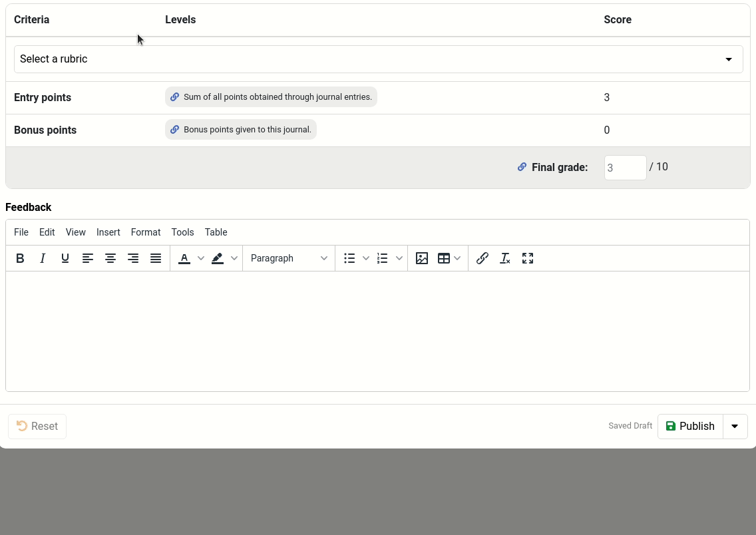Expand the bullet list style options
Screen dimensions: 756x535
coord(366,258)
